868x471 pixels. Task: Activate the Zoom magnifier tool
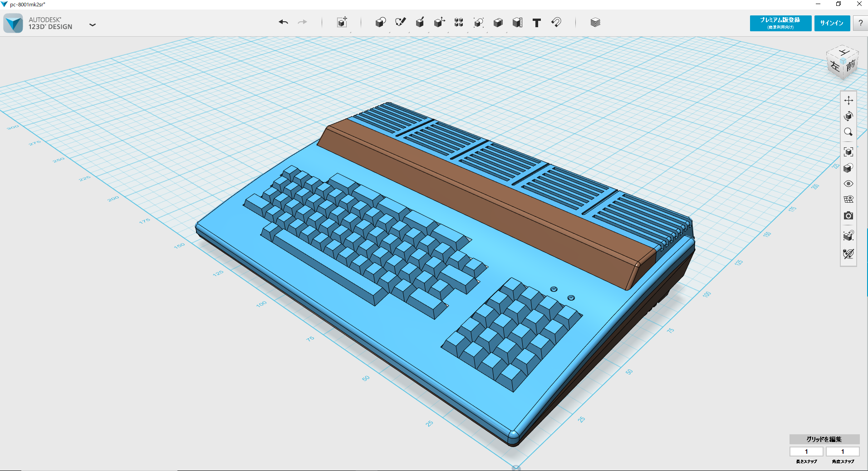(848, 132)
